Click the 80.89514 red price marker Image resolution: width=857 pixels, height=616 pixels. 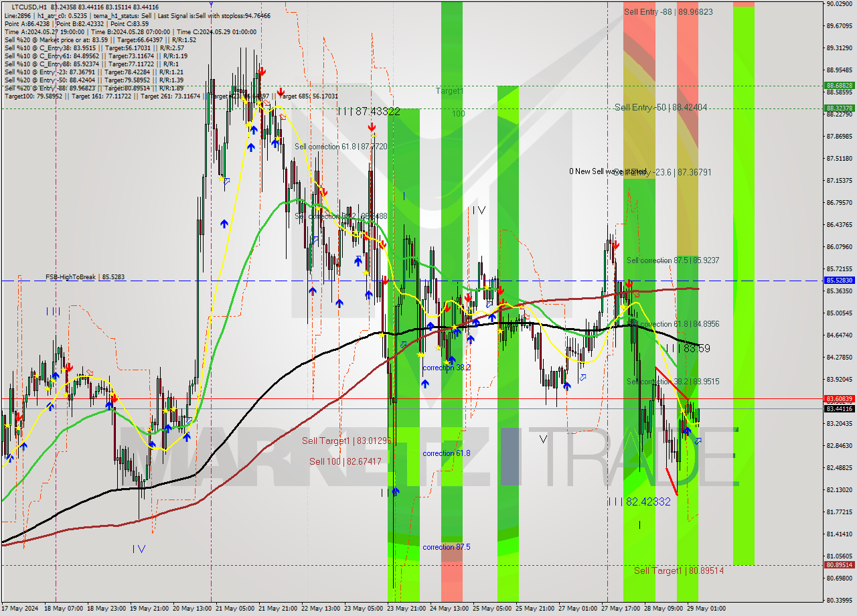tap(840, 565)
